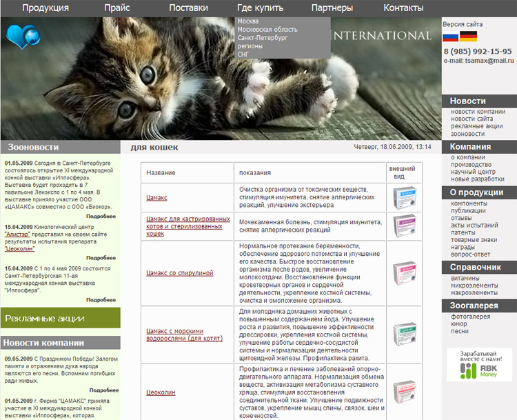Open новости сайта in sidebar

[472, 119]
